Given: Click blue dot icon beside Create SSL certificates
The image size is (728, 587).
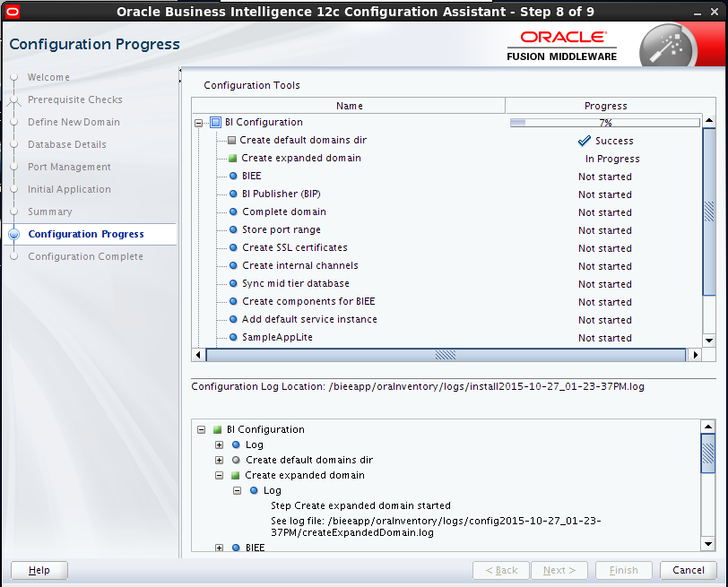Looking at the screenshot, I should point(233,247).
